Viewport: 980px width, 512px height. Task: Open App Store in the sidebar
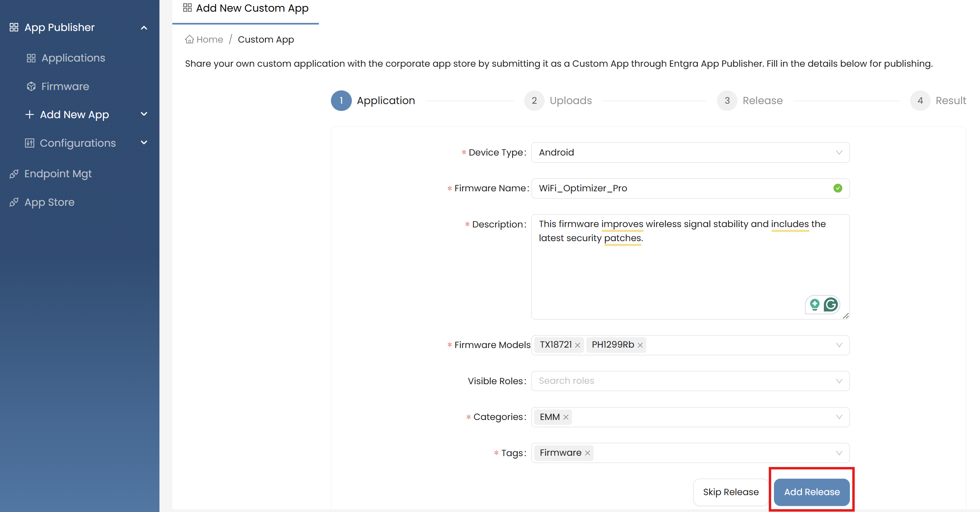tap(50, 202)
